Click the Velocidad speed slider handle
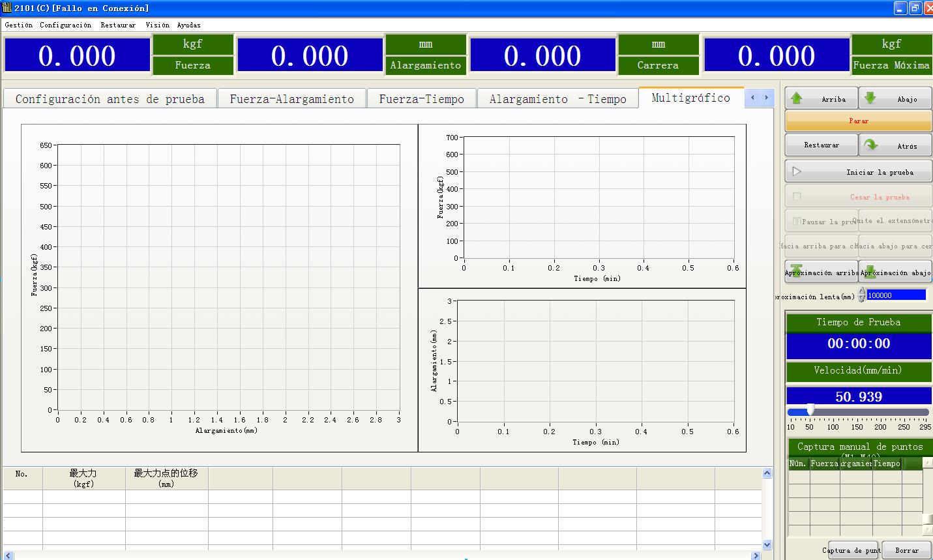 point(810,410)
